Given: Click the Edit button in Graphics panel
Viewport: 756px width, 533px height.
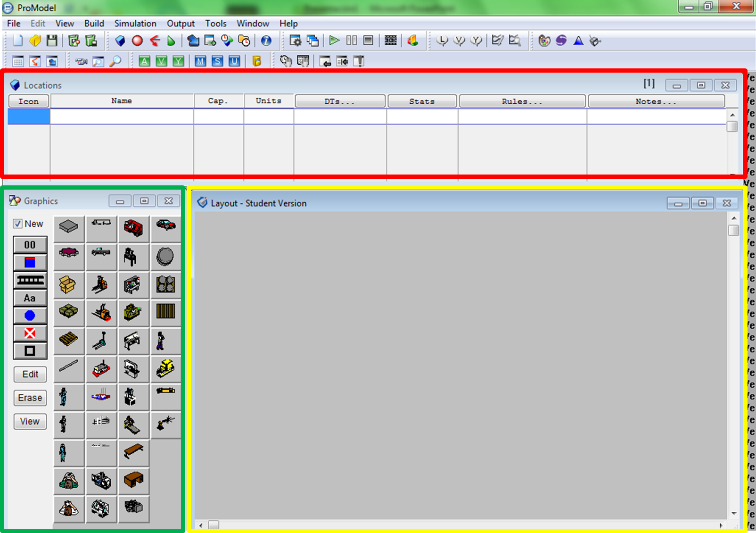Looking at the screenshot, I should coord(30,375).
